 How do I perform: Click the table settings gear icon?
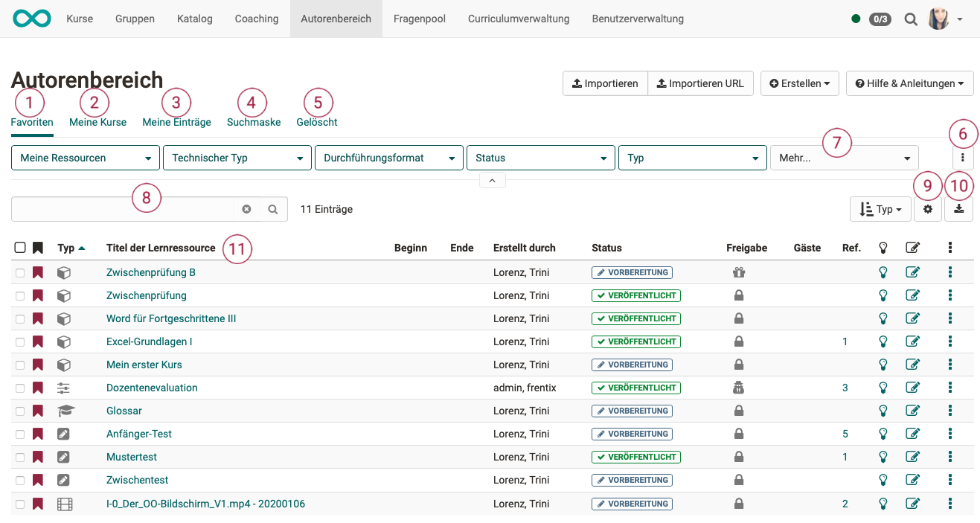tap(928, 210)
